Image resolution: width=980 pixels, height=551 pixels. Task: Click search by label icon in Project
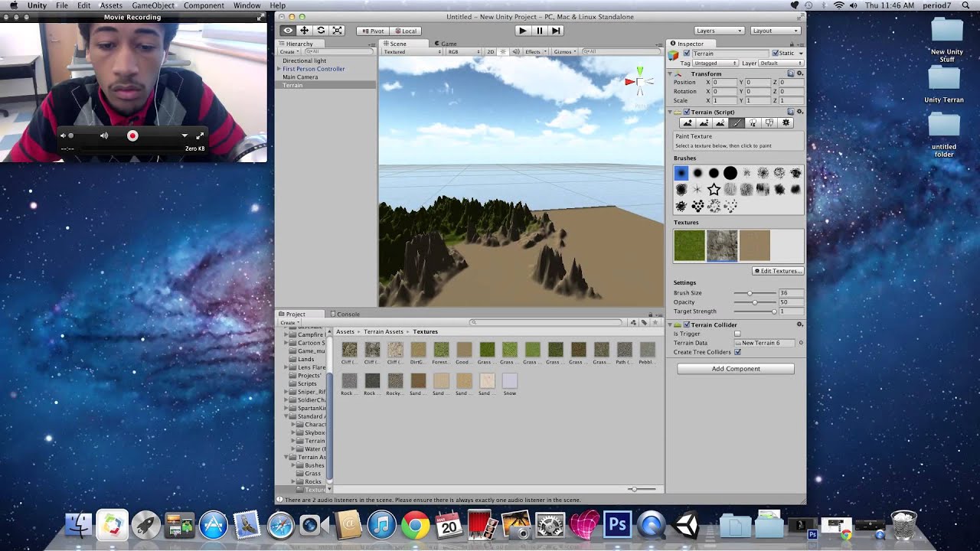coord(644,323)
